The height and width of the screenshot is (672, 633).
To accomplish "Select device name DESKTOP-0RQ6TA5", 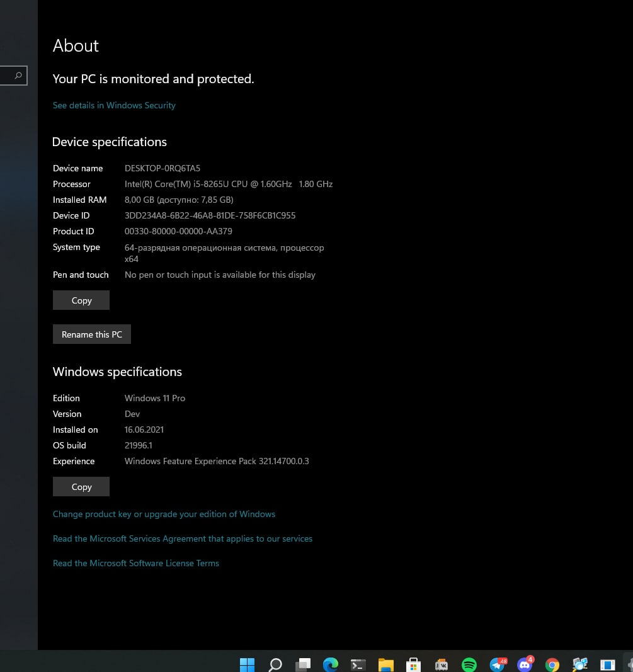I will (x=163, y=168).
